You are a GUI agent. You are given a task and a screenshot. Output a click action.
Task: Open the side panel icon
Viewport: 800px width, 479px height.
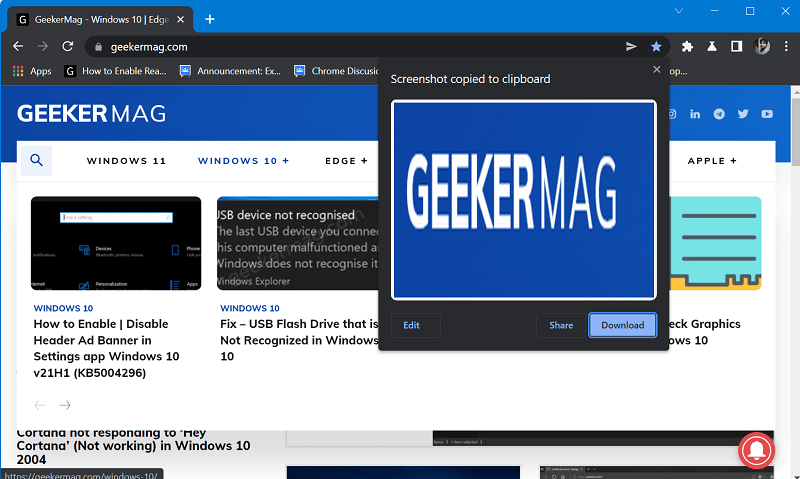(x=736, y=46)
